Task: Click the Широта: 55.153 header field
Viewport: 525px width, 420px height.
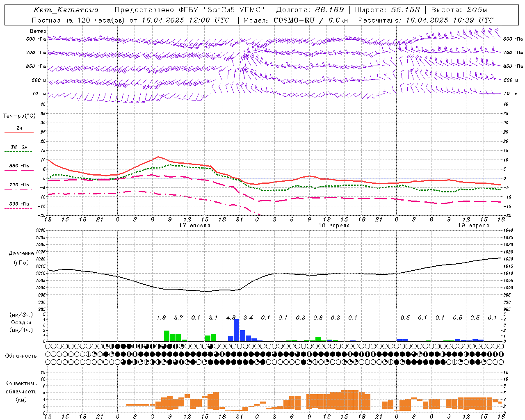Action: pos(387,10)
